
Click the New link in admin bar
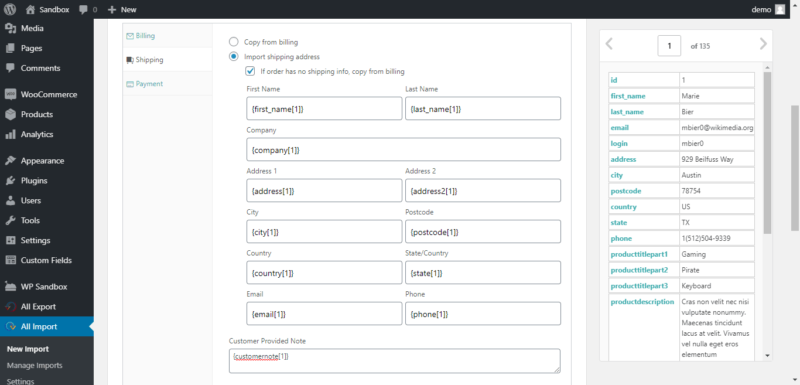click(x=129, y=9)
